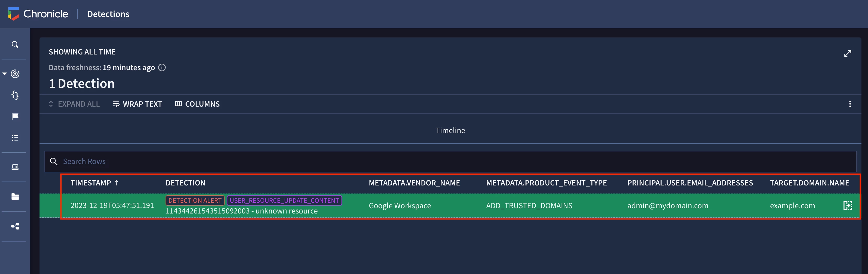
Task: Expand panel using the diagonal arrows icon
Action: (847, 54)
